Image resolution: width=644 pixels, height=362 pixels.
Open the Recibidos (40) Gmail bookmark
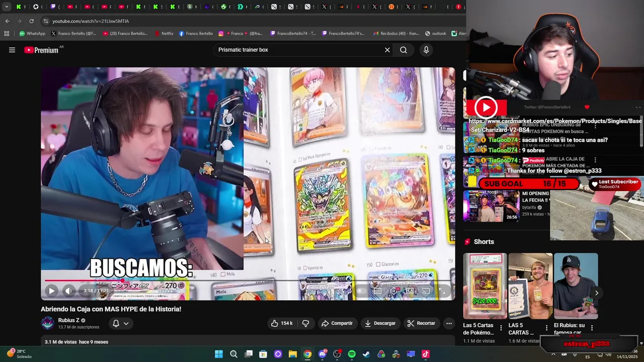pyautogui.click(x=396, y=34)
